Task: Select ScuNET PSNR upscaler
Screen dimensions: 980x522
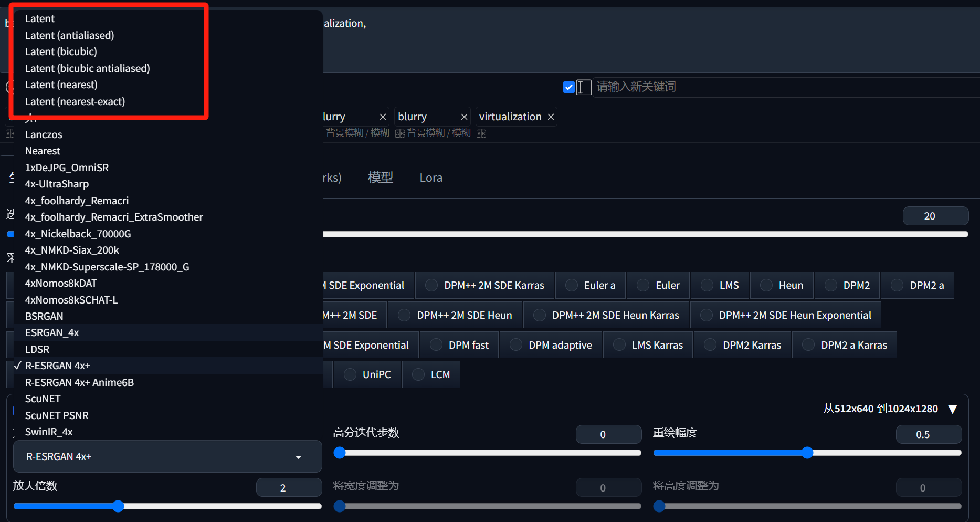Action: pyautogui.click(x=167, y=415)
